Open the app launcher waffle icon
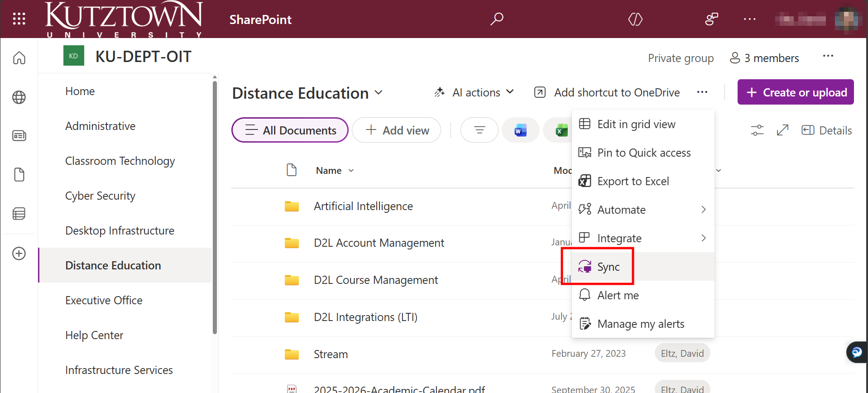868x393 pixels. pos(19,19)
